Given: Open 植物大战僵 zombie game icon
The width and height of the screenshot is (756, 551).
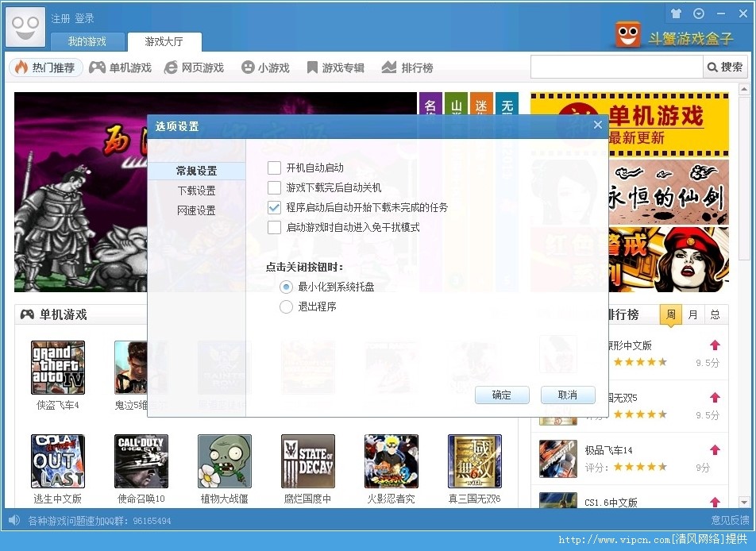Looking at the screenshot, I should pyautogui.click(x=225, y=461).
